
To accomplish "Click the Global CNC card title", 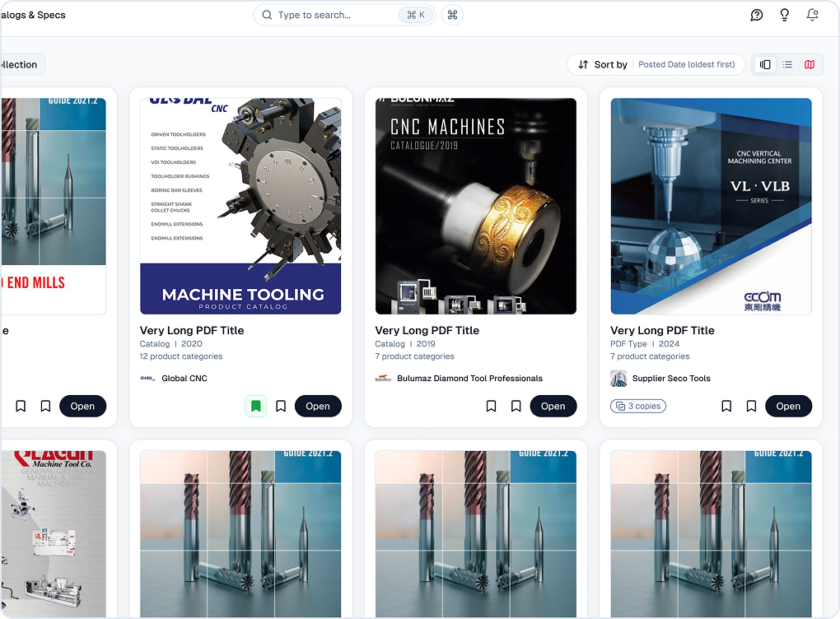I will [x=192, y=330].
